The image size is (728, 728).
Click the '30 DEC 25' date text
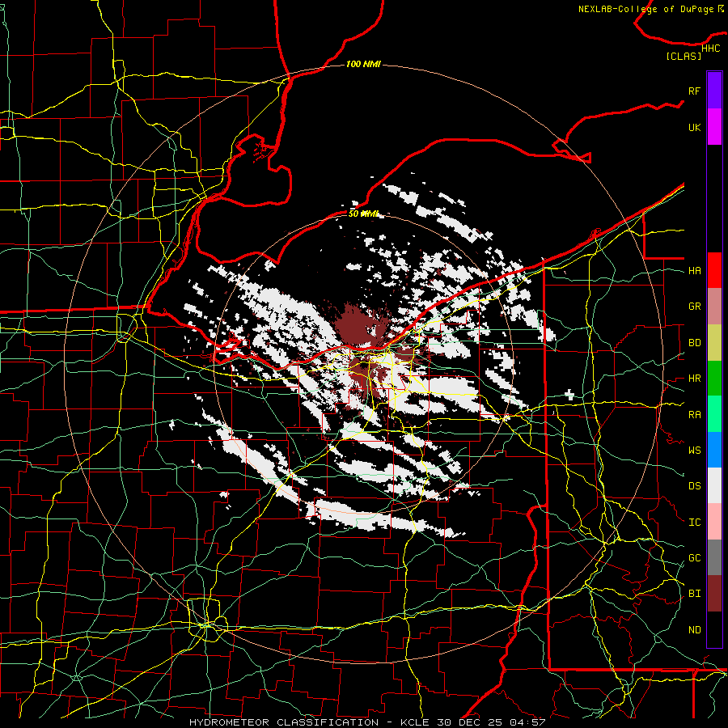click(x=470, y=722)
